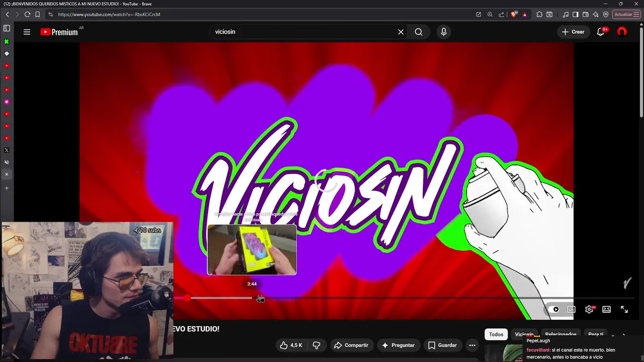The image size is (644, 362).
Task: Open Brave Wallet
Action: 586,15
